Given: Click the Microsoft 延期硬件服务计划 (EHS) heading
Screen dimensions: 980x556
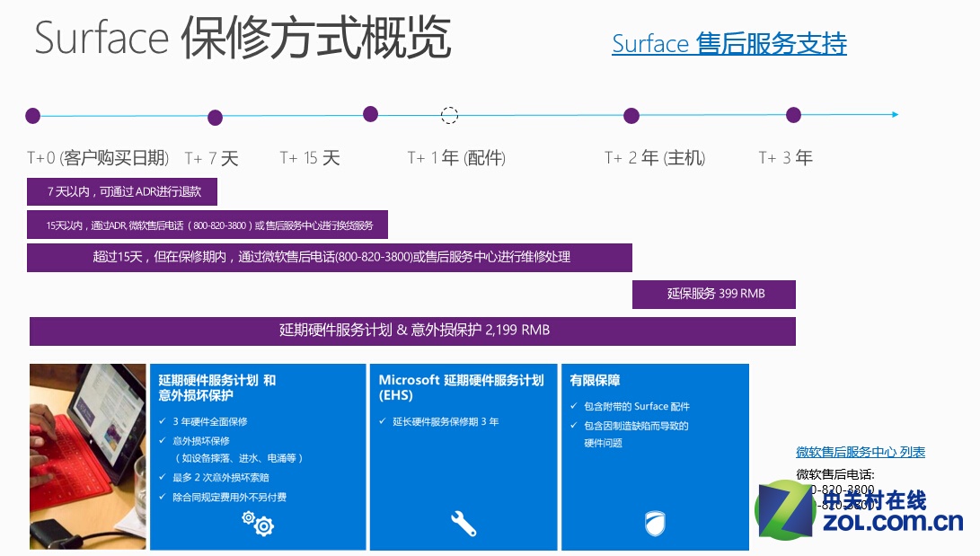Looking at the screenshot, I should pos(461,387).
